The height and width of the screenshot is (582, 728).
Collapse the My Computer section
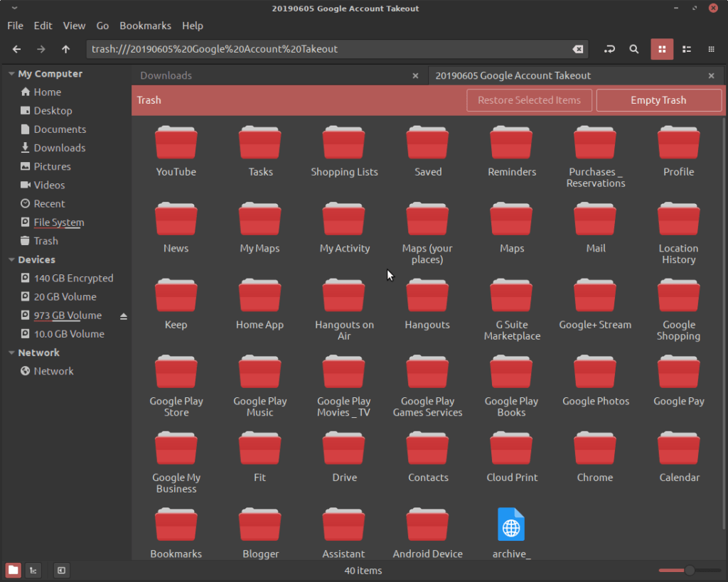point(11,74)
